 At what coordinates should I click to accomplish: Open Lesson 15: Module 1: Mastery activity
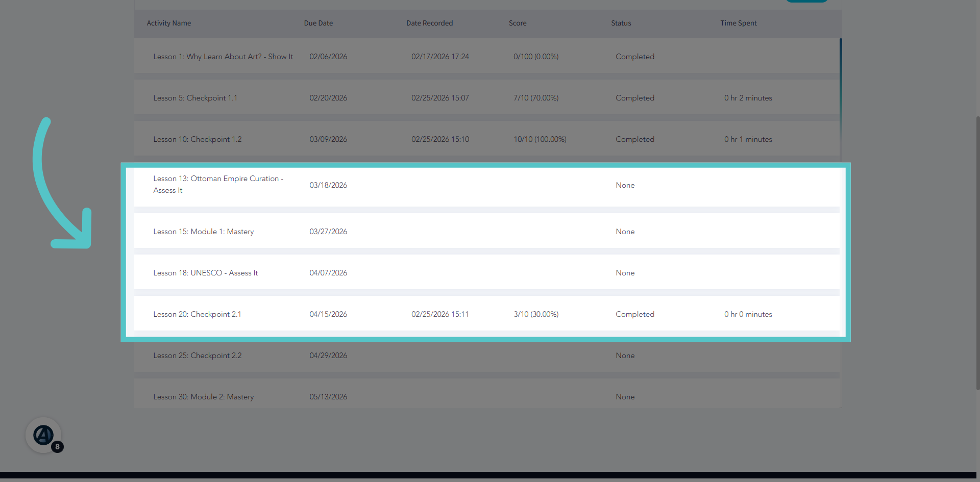[204, 232]
